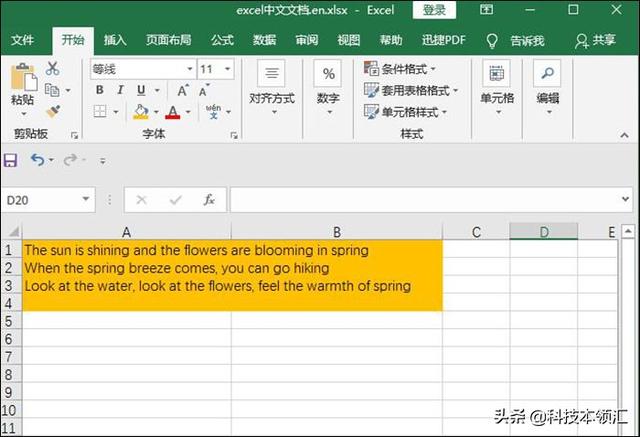Launch the clipboard (剪贴板) dialog

74,135
